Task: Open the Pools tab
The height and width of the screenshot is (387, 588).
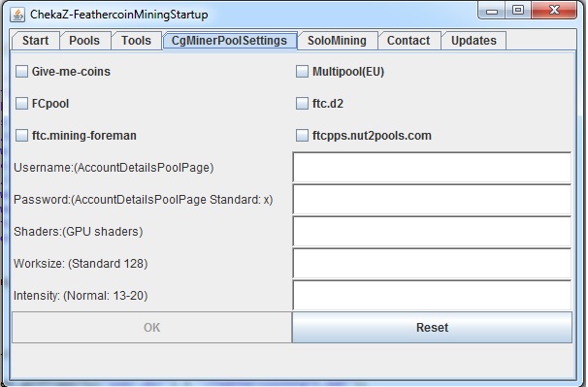Action: (x=84, y=41)
